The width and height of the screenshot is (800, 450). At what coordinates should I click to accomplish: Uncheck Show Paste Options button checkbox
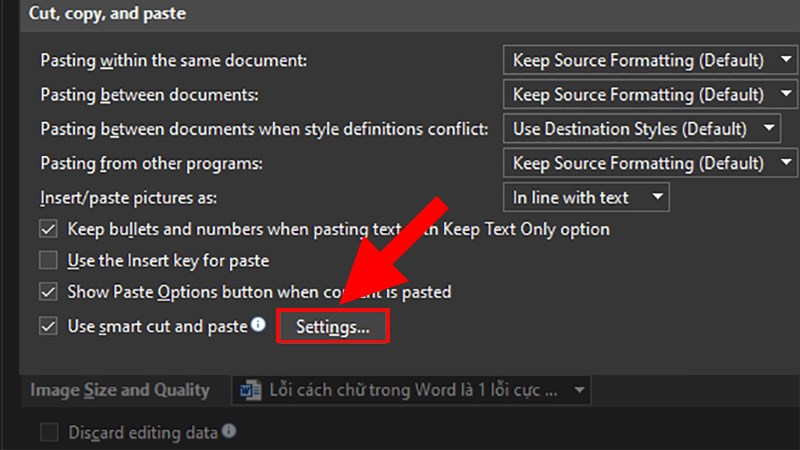pyautogui.click(x=48, y=293)
